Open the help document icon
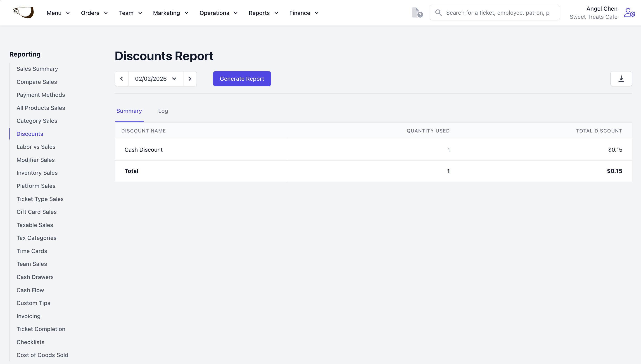The height and width of the screenshot is (364, 641). click(x=417, y=12)
